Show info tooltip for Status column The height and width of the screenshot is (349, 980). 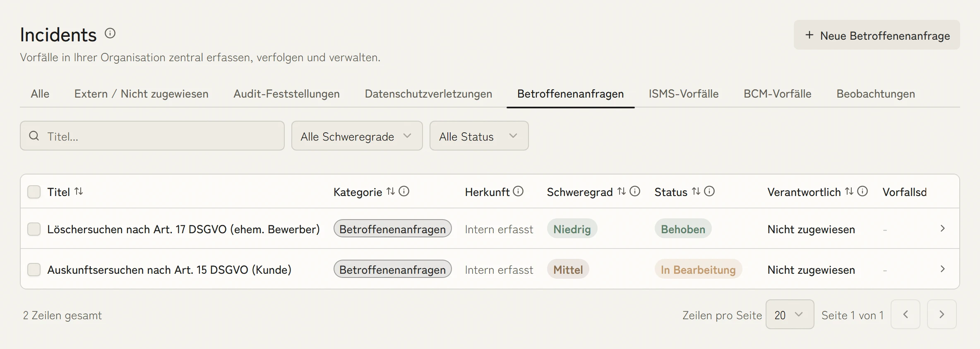point(709,191)
